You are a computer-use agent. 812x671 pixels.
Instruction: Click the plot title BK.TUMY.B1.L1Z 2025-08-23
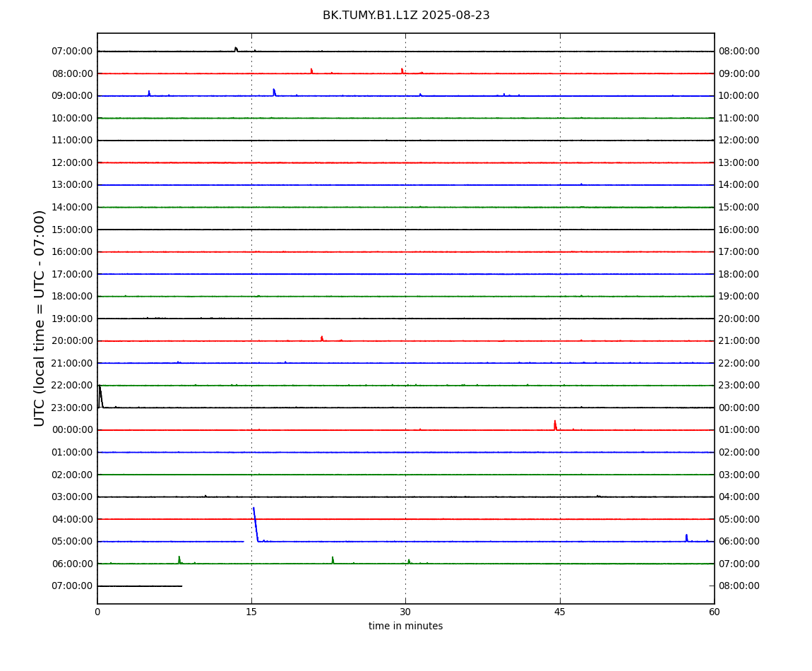coord(406,15)
